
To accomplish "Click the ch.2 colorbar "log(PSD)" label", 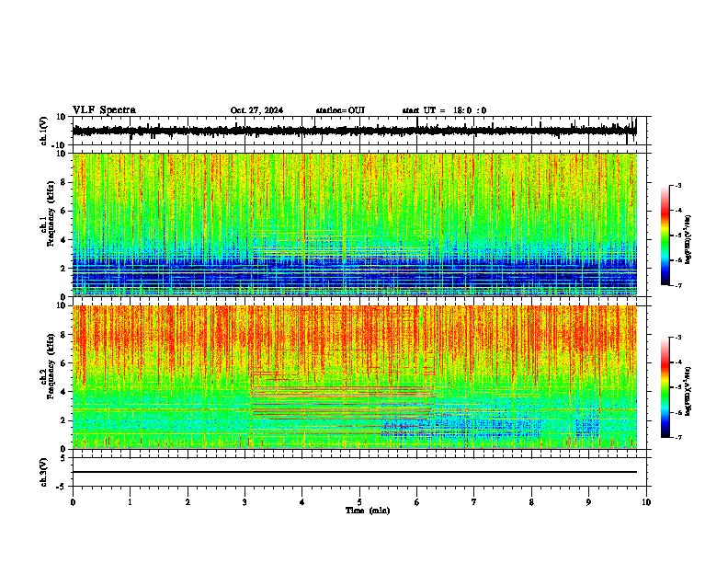I will pyautogui.click(x=688, y=391).
